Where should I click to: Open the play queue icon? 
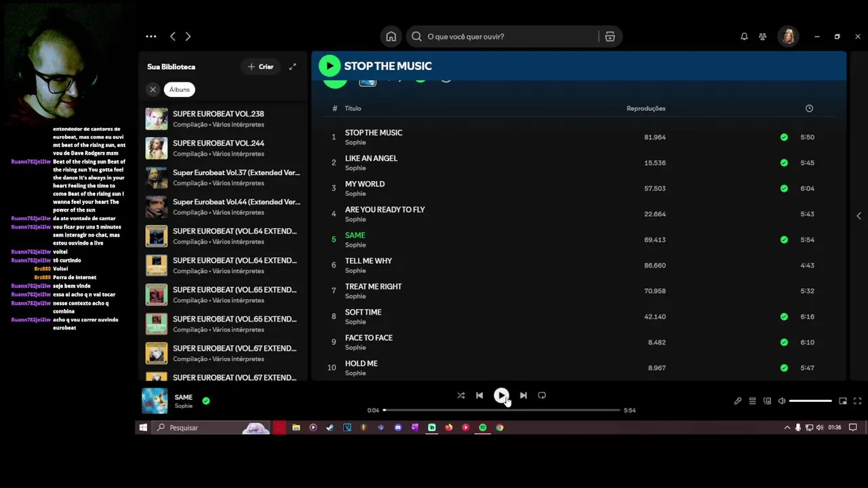tap(752, 401)
